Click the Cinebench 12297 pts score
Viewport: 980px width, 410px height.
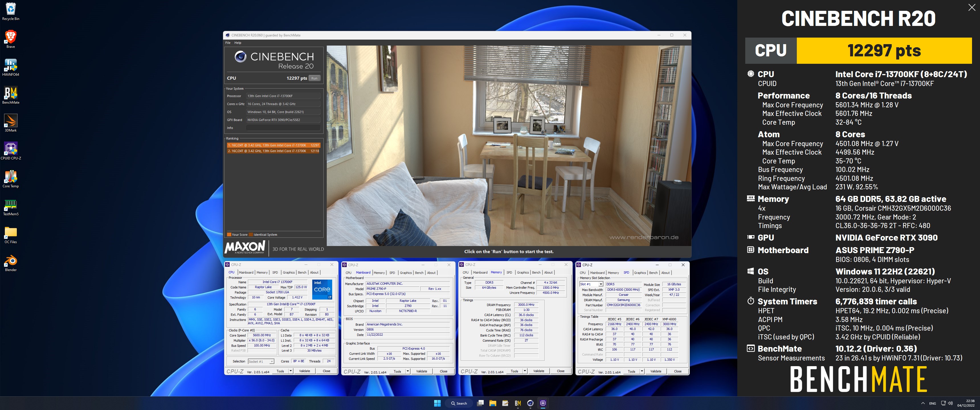coord(297,78)
